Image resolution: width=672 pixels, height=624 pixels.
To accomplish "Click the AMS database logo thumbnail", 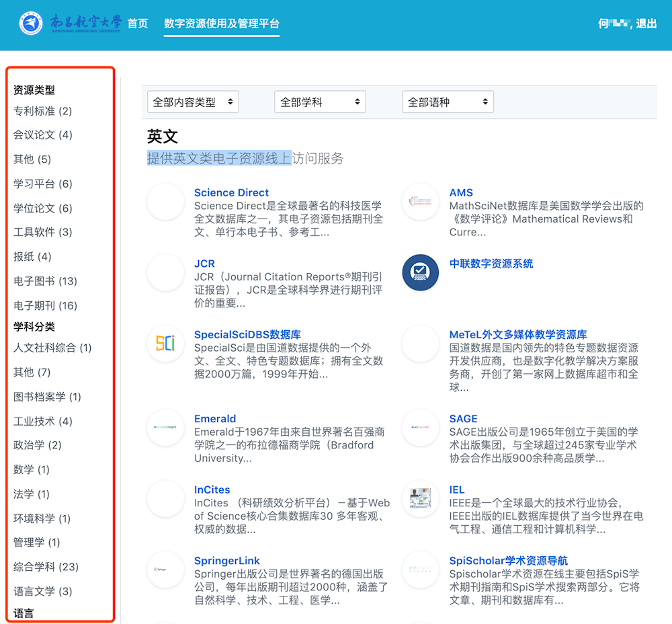I will 420,201.
